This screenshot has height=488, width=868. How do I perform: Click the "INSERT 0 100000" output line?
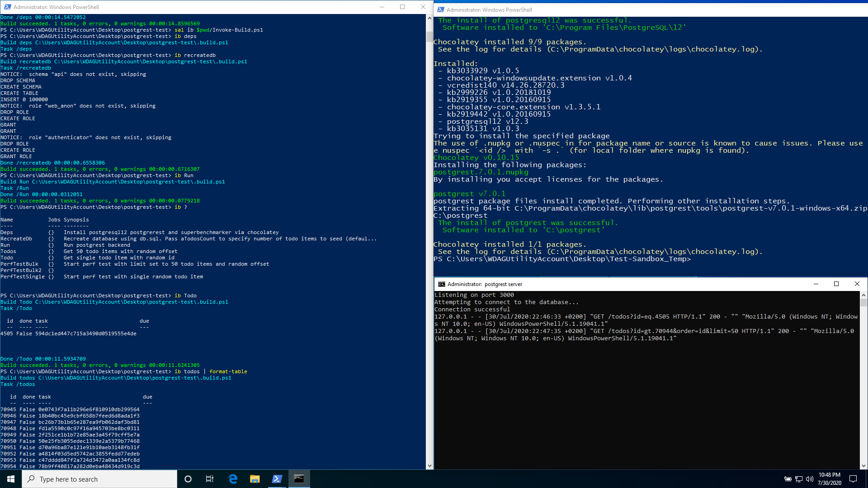coord(24,99)
